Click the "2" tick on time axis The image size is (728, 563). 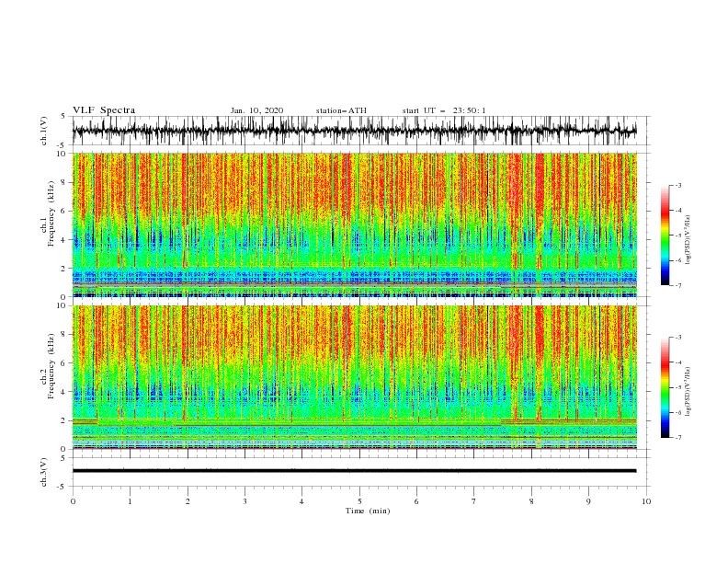coord(188,501)
